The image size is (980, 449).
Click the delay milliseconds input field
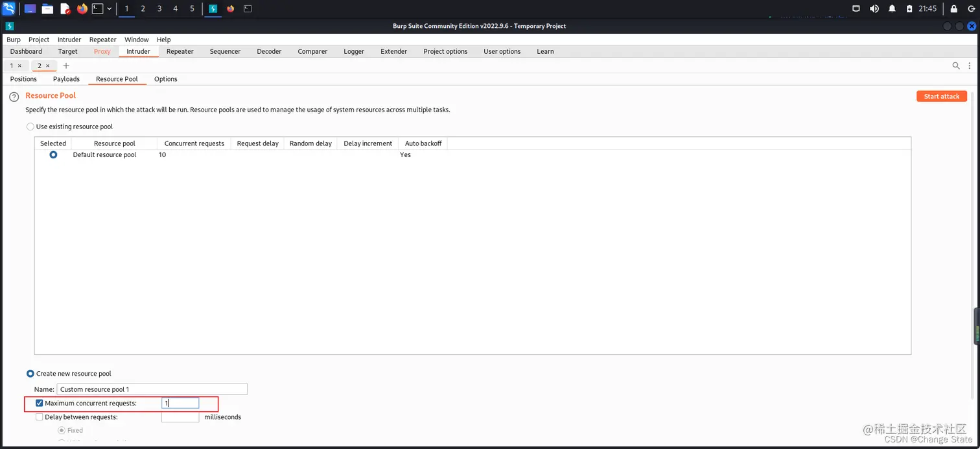click(x=180, y=417)
